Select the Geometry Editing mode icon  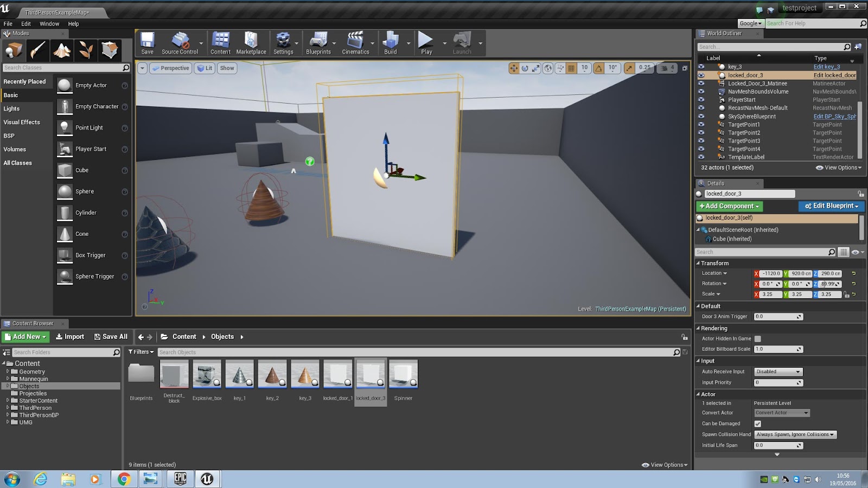click(109, 50)
